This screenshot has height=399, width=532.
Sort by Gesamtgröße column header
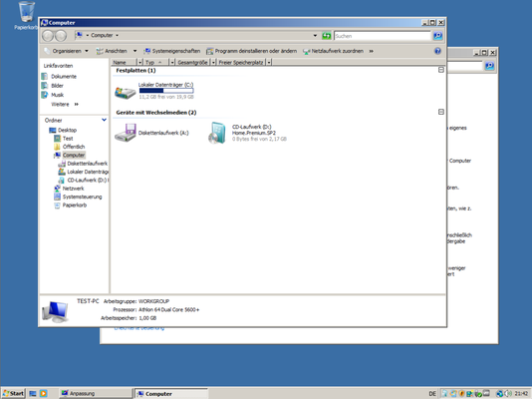click(192, 62)
